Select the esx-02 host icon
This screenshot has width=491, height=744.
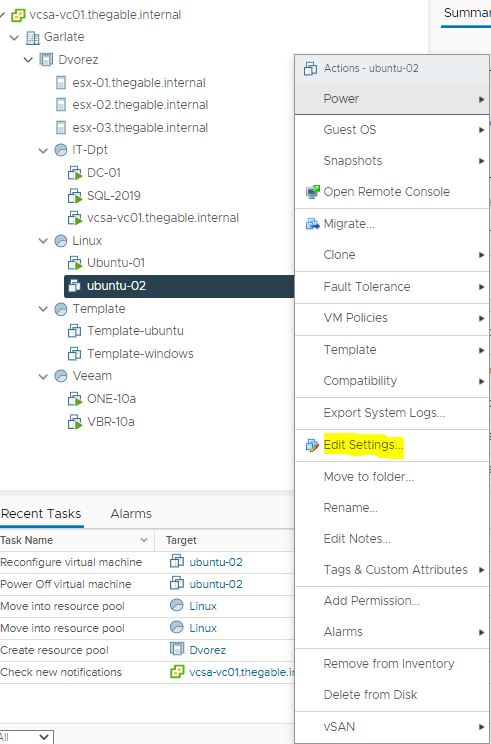pyautogui.click(x=61, y=105)
